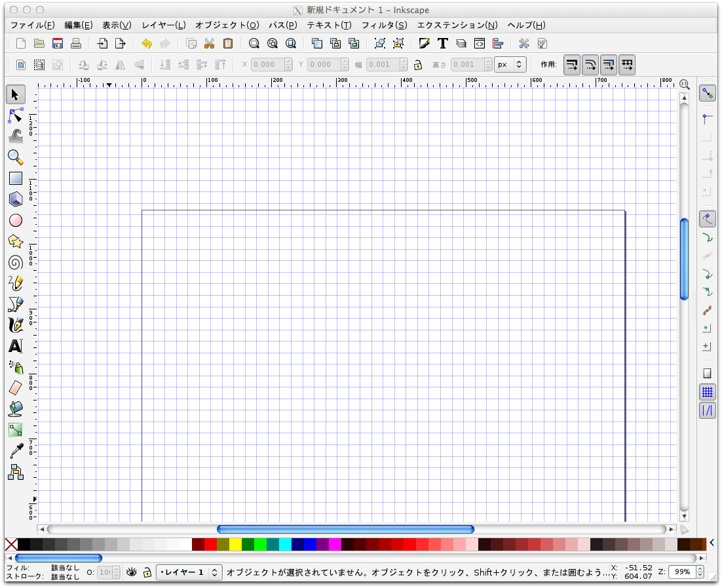
Task: Click the Save document icon
Action: pos(58,43)
